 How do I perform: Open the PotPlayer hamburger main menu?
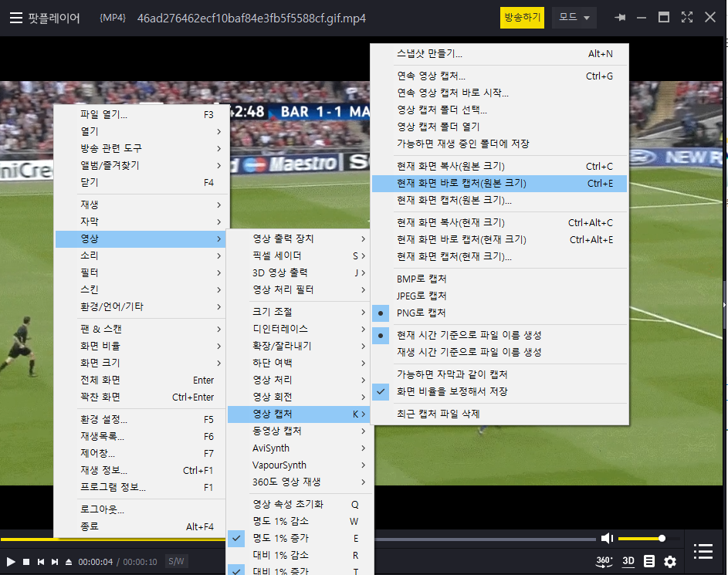tap(16, 18)
